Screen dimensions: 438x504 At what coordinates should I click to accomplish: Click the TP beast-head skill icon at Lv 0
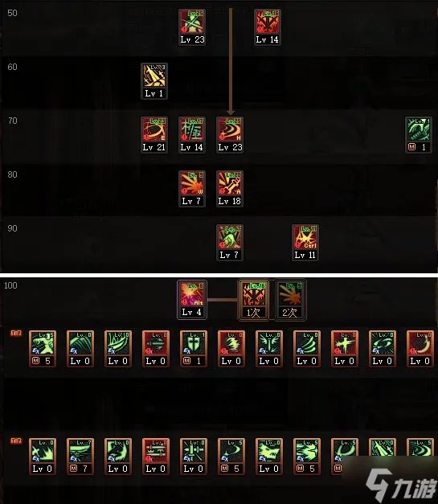click(269, 457)
